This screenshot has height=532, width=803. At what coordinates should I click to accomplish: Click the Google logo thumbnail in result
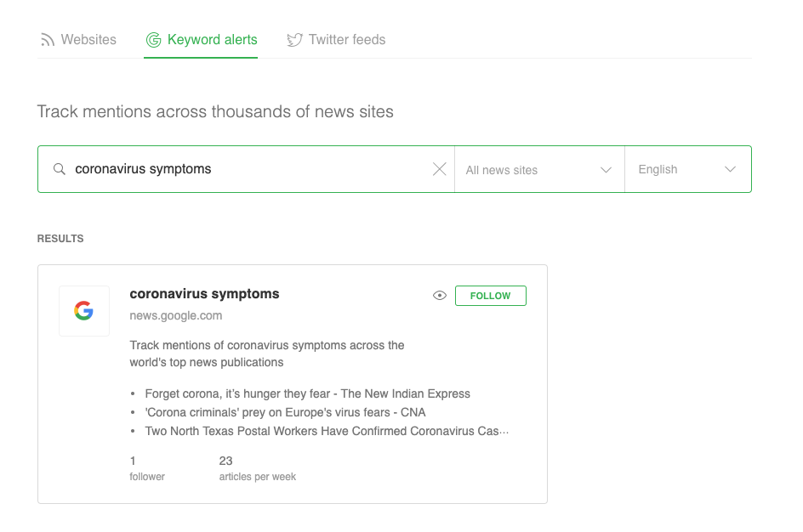click(83, 311)
